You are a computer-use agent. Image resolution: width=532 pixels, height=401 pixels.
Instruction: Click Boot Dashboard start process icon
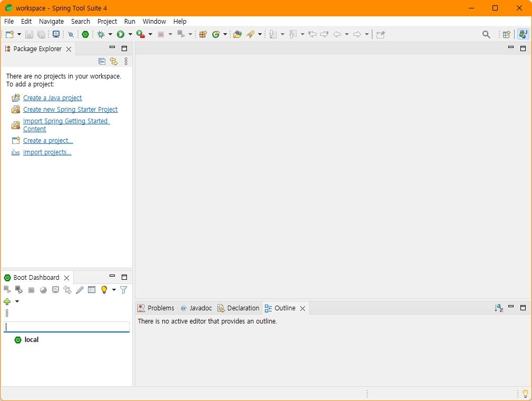[x=7, y=290]
